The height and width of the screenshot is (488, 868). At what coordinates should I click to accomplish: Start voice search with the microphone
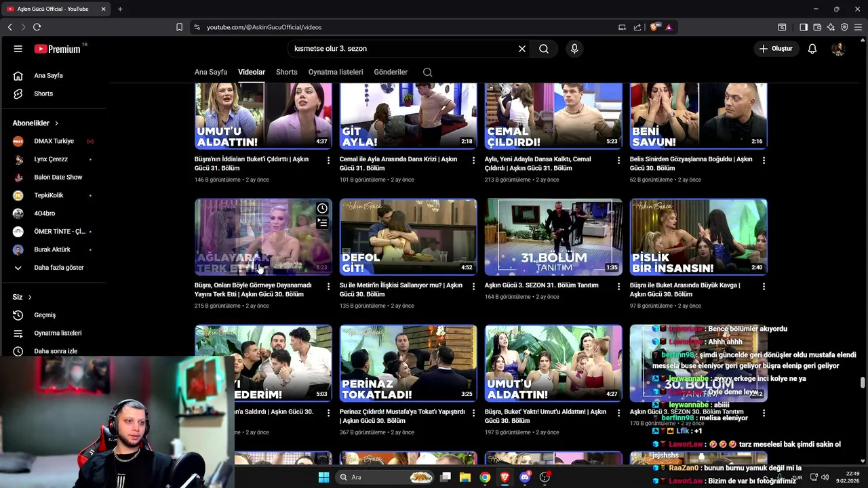pyautogui.click(x=574, y=49)
